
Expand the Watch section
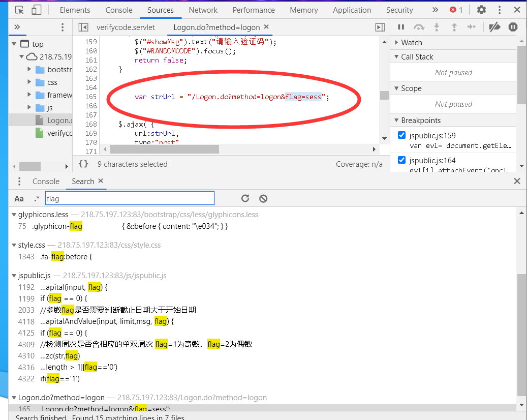pyautogui.click(x=396, y=42)
